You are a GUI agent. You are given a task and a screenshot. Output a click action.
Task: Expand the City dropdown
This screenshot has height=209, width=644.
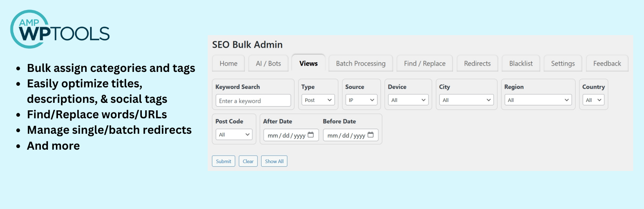coord(466,100)
